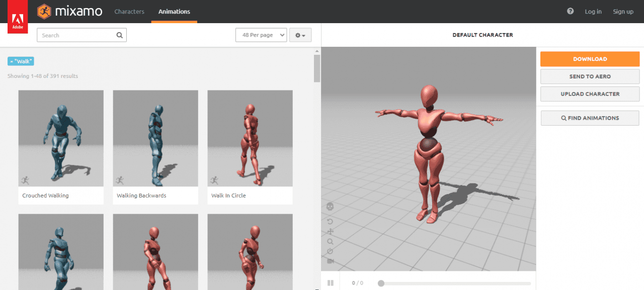Select the camera rotate tool in the viewport
Screen dimensions: 644x290
click(x=331, y=222)
